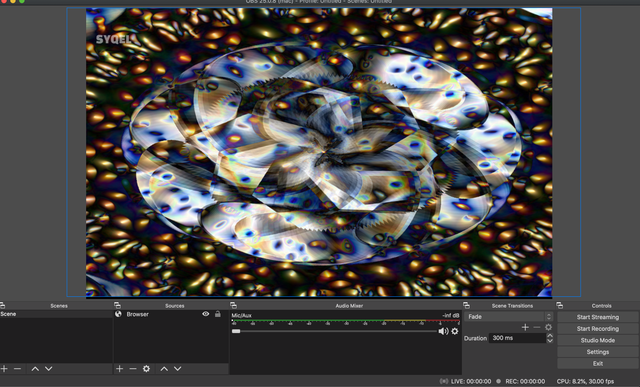Screen dimensions: 640x387
Task: Click the Audio Mixer panel title
Action: click(349, 305)
